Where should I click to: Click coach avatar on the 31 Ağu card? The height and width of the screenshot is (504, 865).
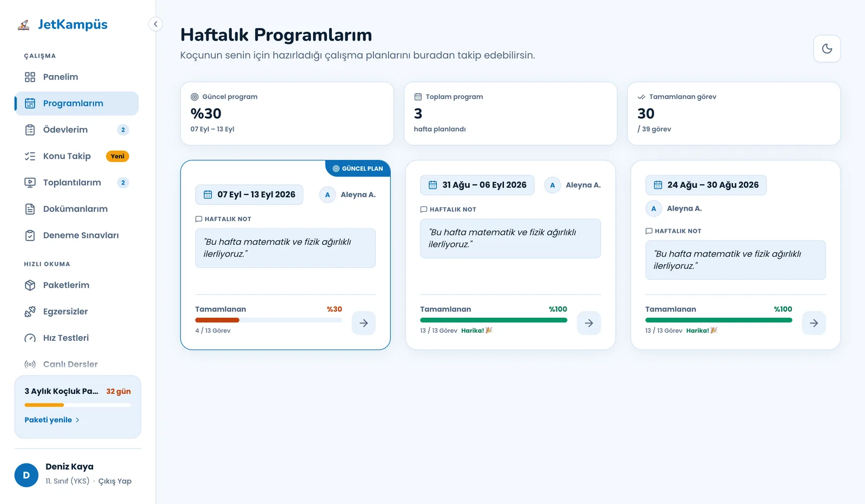tap(553, 185)
